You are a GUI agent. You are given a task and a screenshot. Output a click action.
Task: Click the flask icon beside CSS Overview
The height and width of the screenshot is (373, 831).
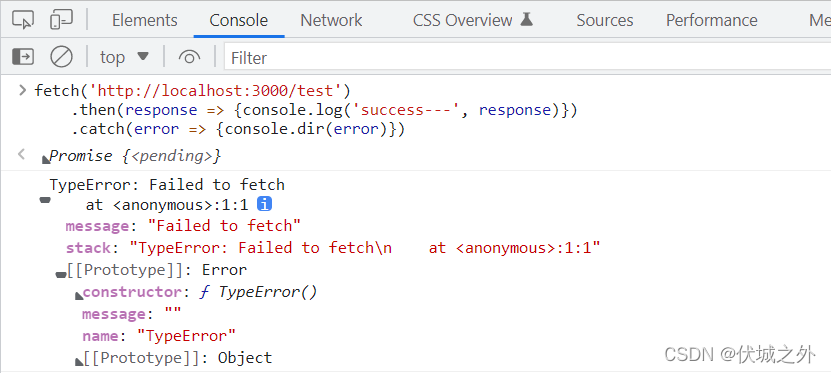click(526, 20)
